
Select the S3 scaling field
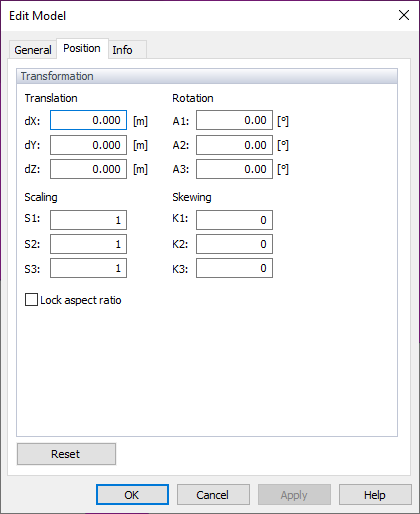click(88, 268)
